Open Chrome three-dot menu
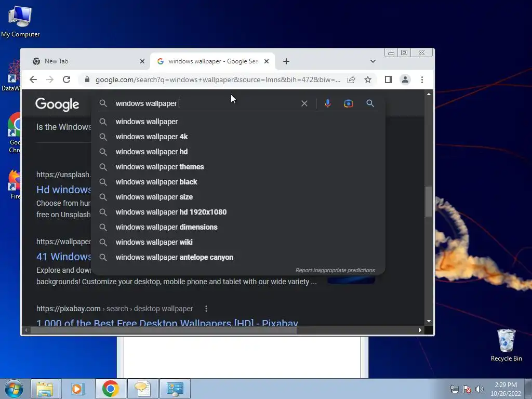Image resolution: width=532 pixels, height=399 pixels. click(x=422, y=79)
